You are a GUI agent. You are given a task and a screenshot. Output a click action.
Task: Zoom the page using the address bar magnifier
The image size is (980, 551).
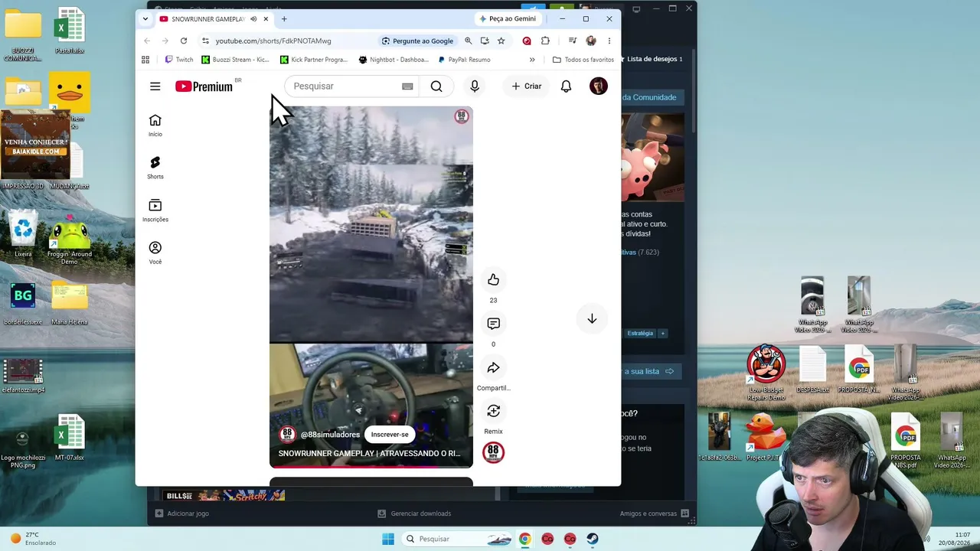[x=469, y=41]
